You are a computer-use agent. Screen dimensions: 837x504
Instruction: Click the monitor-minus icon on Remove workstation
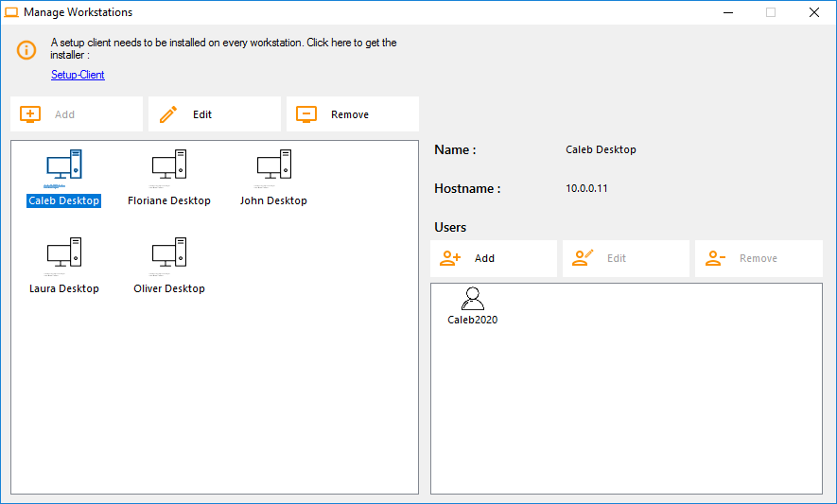click(305, 114)
